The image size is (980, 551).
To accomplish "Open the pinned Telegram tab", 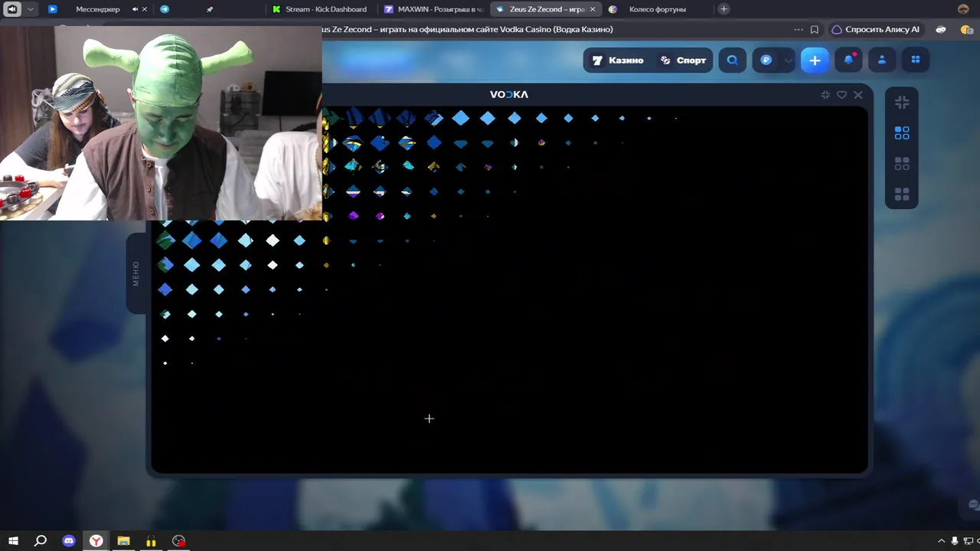I will tap(165, 9).
